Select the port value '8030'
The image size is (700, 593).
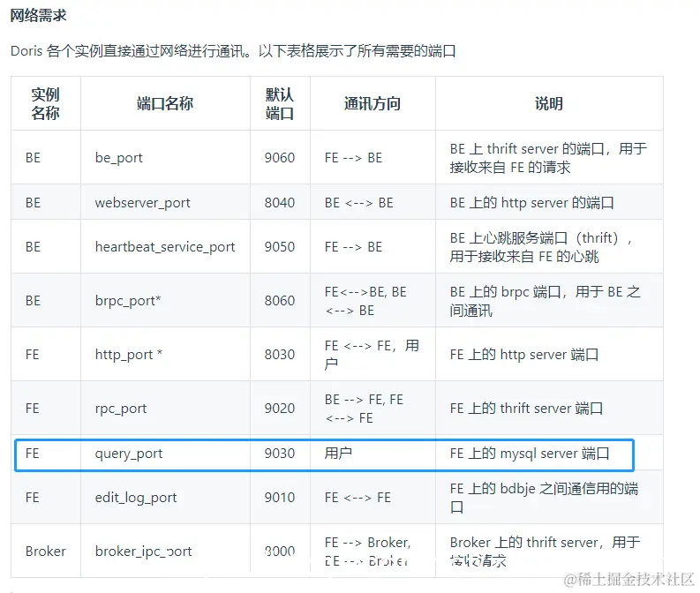(280, 355)
